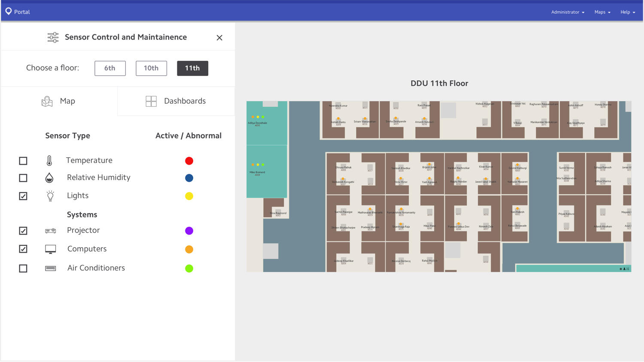Screen dimensions: 644x362
Task: Click the orange Computers color dot
Action: coord(189,249)
